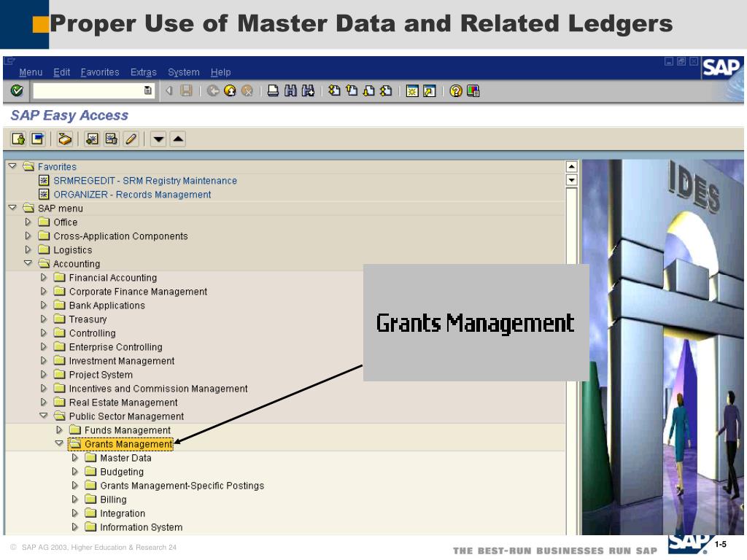Collapse the Public Sector Management node

click(x=43, y=415)
